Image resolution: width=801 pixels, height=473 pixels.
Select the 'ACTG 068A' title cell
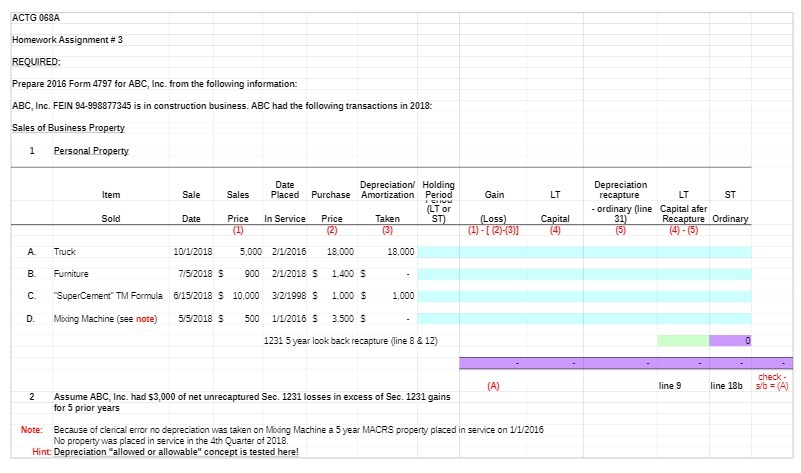click(36, 18)
